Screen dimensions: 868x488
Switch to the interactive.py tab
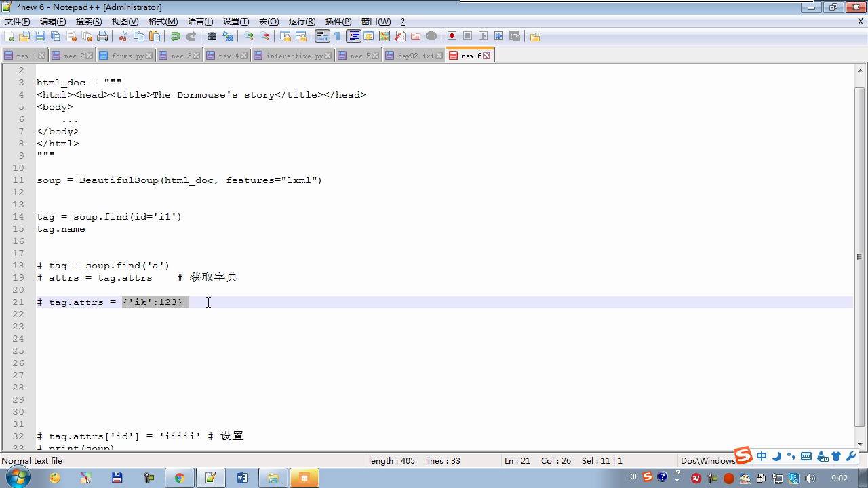294,56
